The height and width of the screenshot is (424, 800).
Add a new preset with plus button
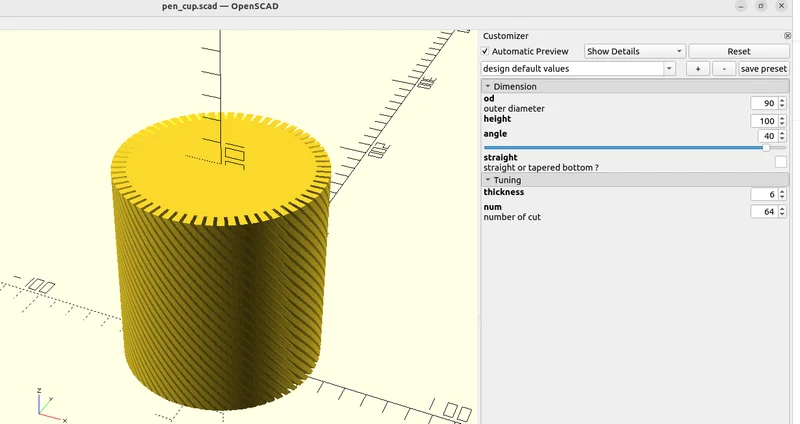(698, 69)
